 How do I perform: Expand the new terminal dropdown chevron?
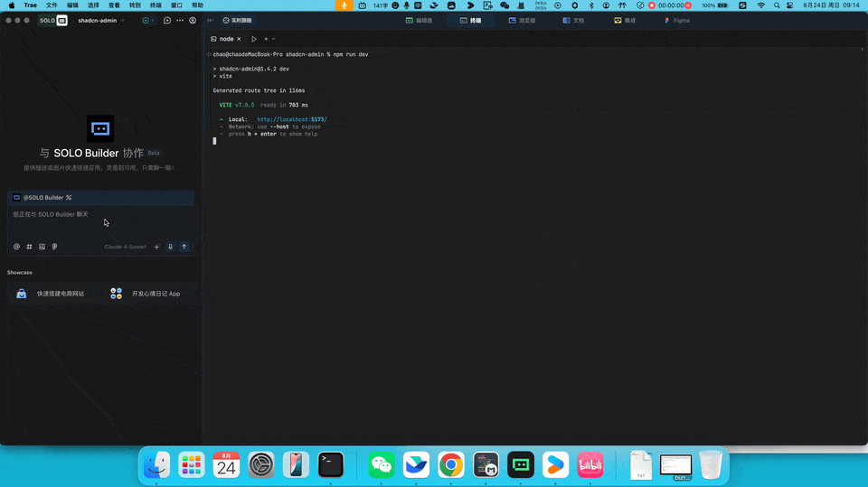pos(273,39)
